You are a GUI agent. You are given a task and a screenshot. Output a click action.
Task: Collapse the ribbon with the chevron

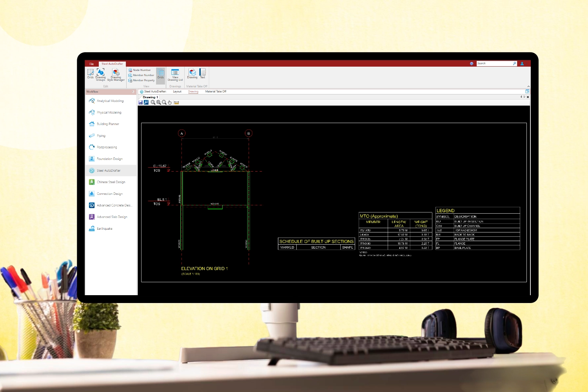pos(528,86)
